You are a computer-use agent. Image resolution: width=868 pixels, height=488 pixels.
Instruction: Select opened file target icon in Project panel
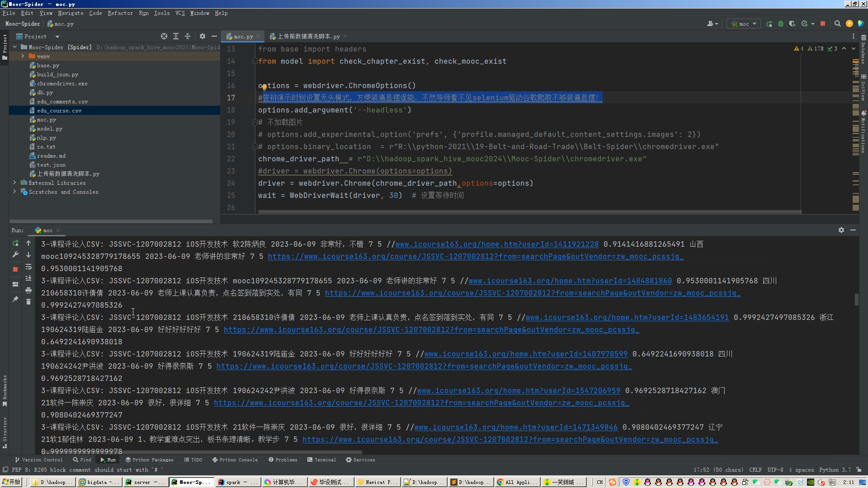164,36
